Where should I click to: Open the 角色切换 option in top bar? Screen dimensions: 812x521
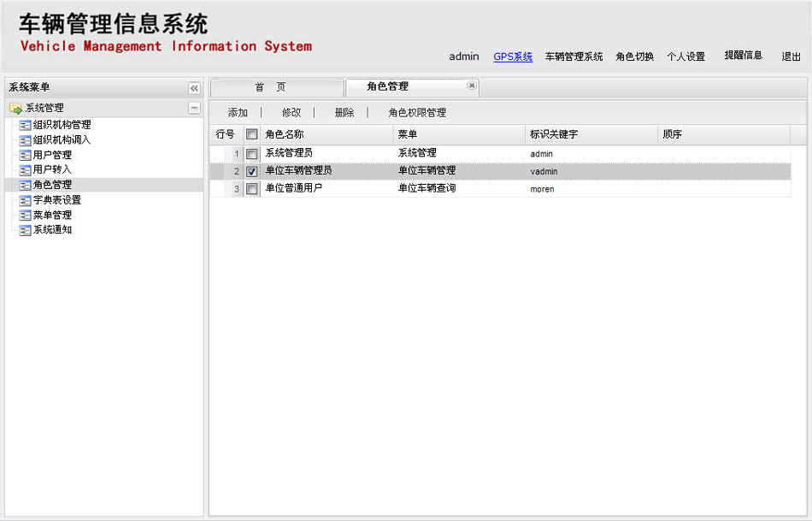(634, 57)
